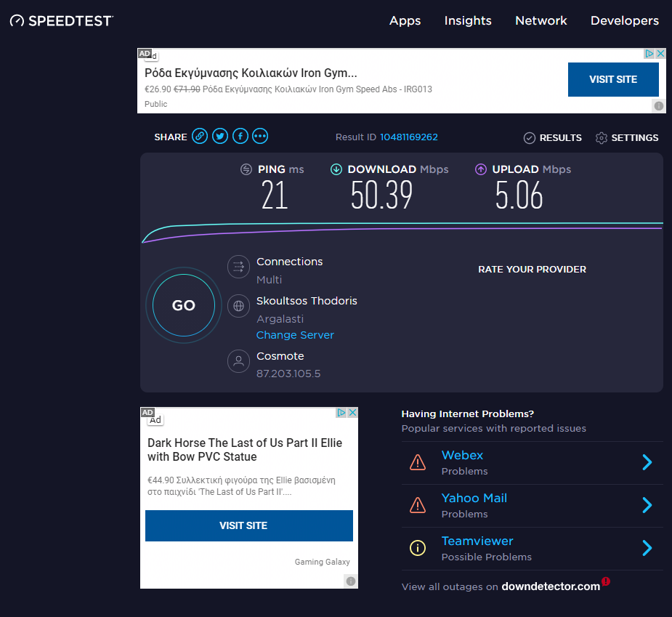Open the Yahoo Mail outage link
The height and width of the screenshot is (617, 672).
point(474,498)
